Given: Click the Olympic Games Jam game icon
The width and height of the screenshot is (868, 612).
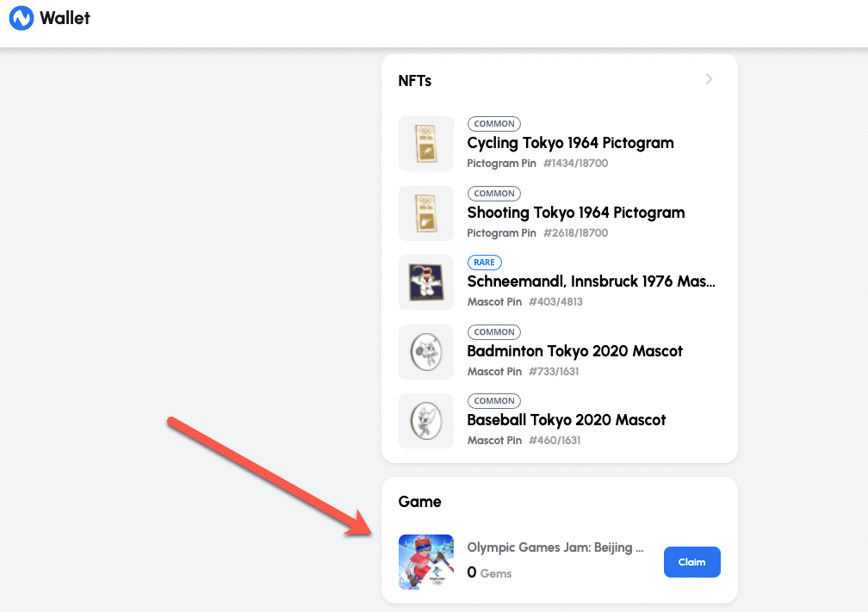Looking at the screenshot, I should point(426,562).
